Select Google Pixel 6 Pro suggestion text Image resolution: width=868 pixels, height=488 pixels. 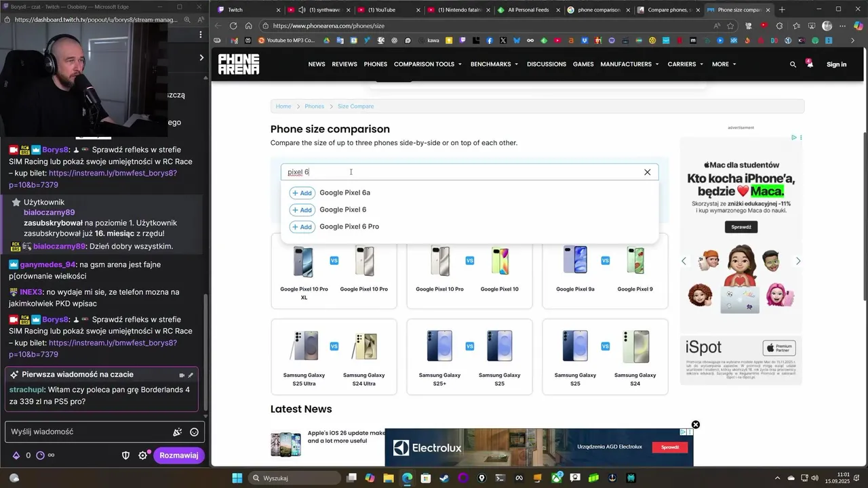pyautogui.click(x=349, y=226)
